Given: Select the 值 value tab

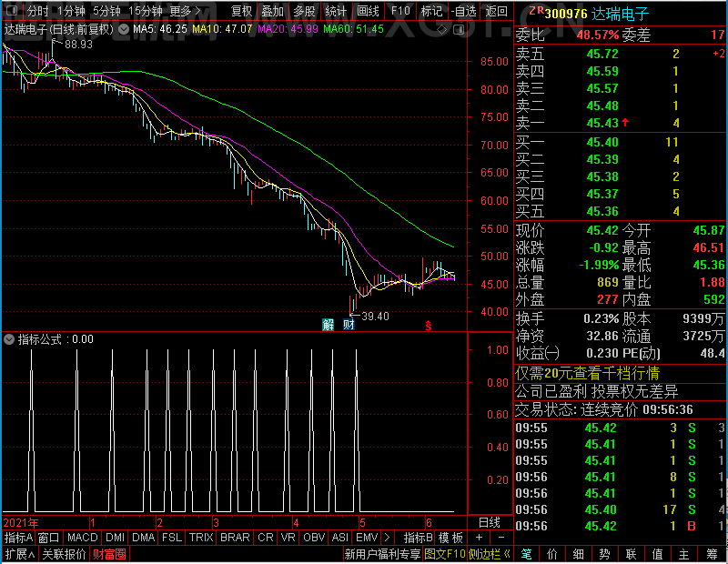Looking at the screenshot, I should 657,554.
